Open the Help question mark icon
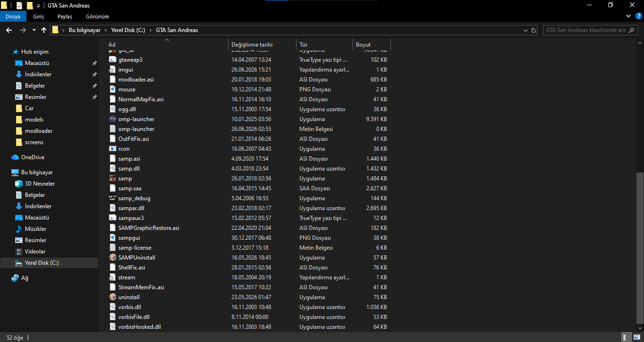This screenshot has height=342, width=644. click(x=639, y=16)
